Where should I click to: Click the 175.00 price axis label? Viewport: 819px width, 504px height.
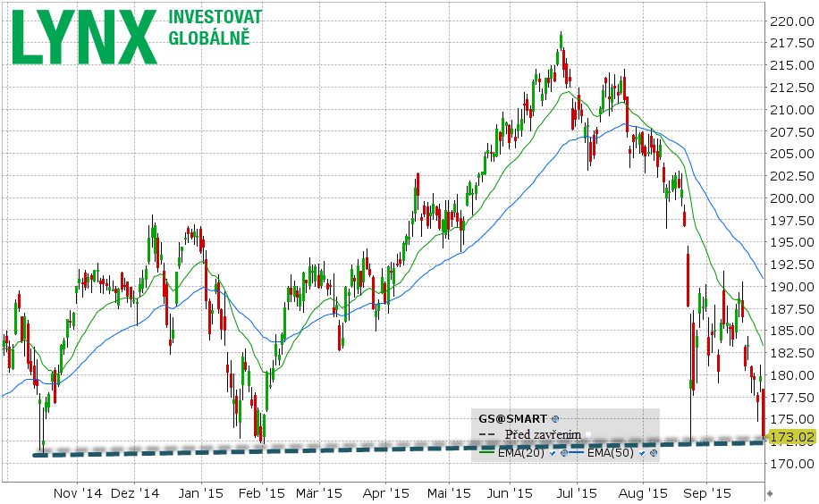[x=792, y=419]
